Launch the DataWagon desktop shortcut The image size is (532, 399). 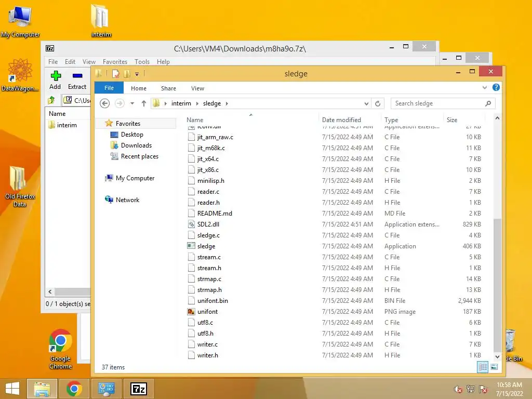pyautogui.click(x=20, y=75)
